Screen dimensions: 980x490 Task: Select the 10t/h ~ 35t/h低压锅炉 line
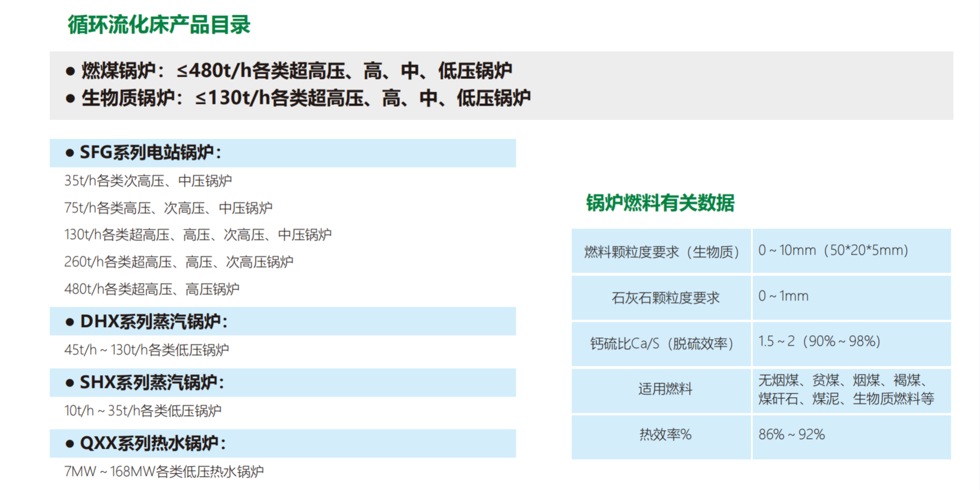tap(143, 411)
